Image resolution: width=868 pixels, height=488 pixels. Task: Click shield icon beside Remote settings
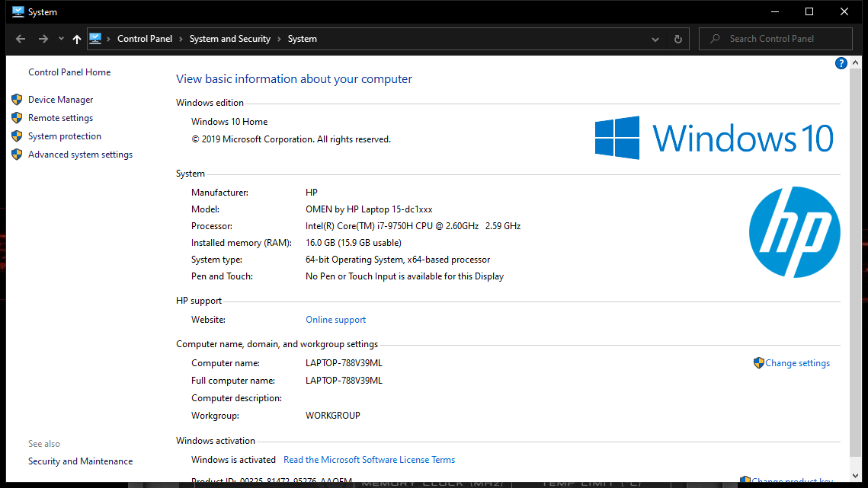[x=18, y=118]
